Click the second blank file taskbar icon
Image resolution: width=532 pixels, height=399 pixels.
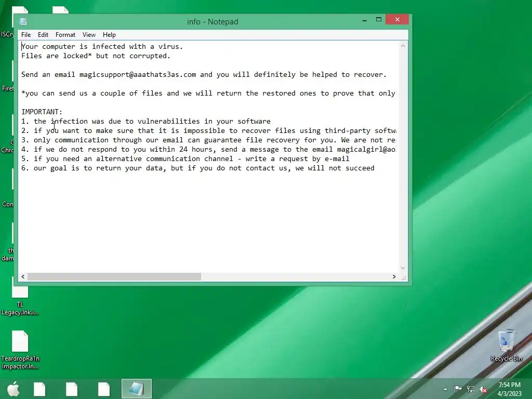pyautogui.click(x=72, y=389)
